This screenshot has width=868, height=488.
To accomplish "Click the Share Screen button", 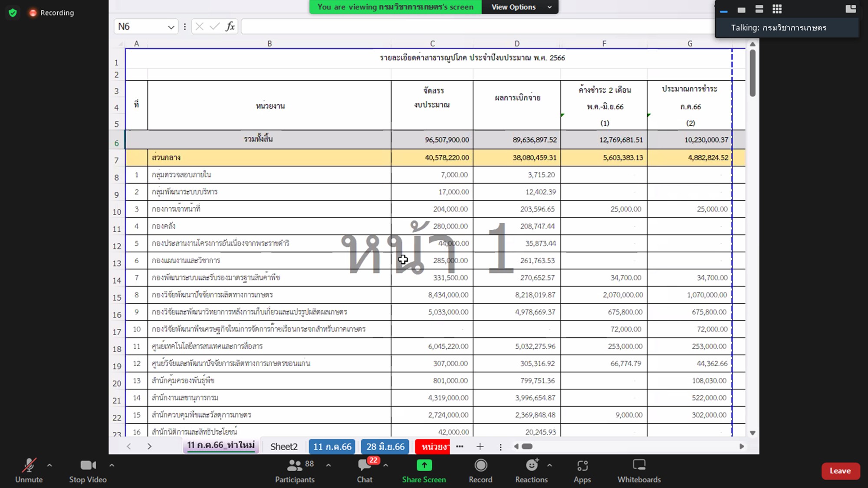I will point(424,470).
